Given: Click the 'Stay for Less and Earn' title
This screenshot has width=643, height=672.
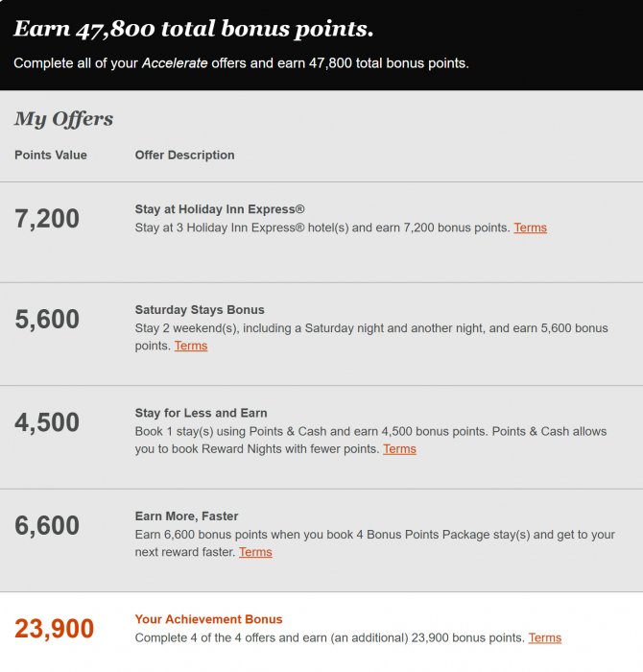Looking at the screenshot, I should tap(201, 413).
